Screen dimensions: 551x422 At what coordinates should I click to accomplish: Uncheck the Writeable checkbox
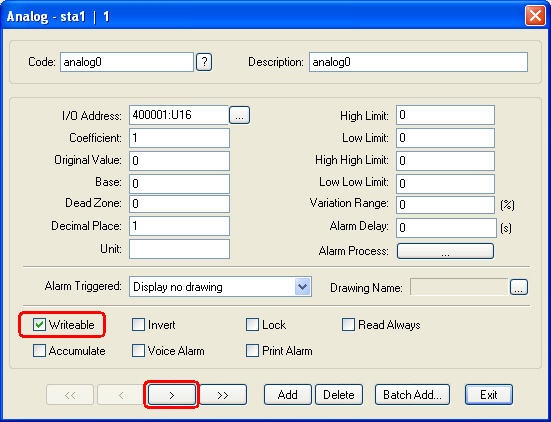(x=39, y=325)
